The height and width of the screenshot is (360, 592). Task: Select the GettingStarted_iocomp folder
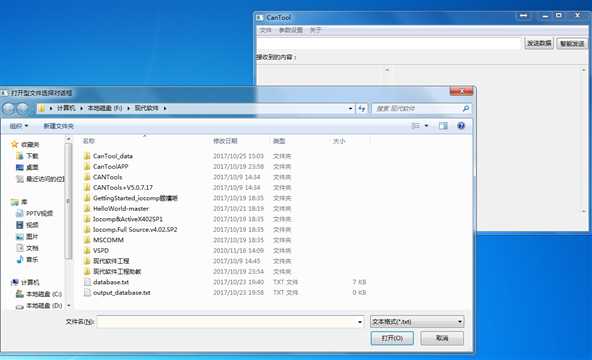point(135,198)
